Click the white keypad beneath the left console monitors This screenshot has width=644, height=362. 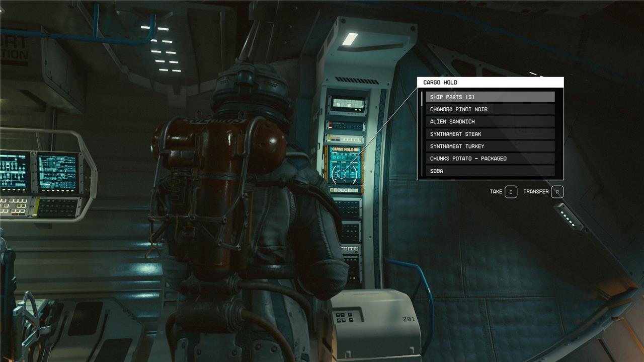14,206
